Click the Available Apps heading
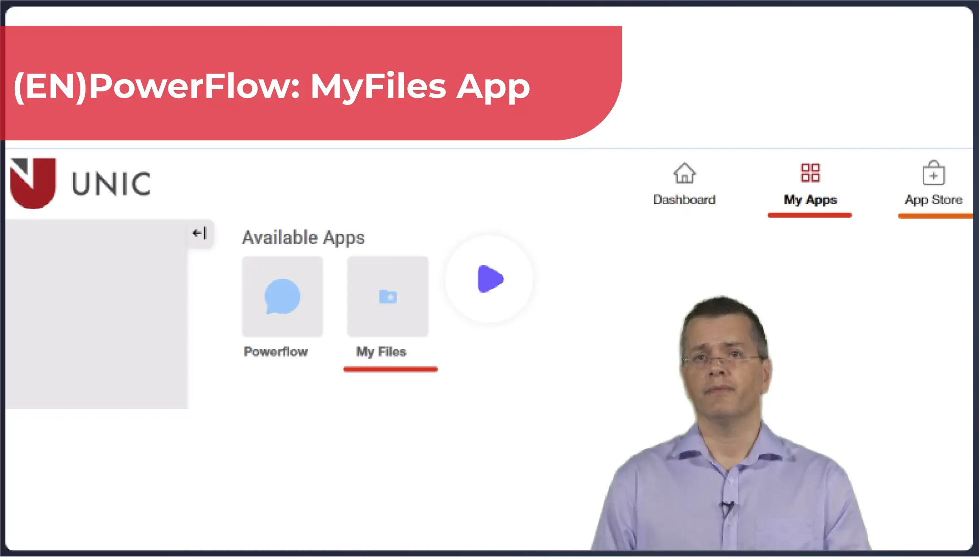 pyautogui.click(x=303, y=237)
